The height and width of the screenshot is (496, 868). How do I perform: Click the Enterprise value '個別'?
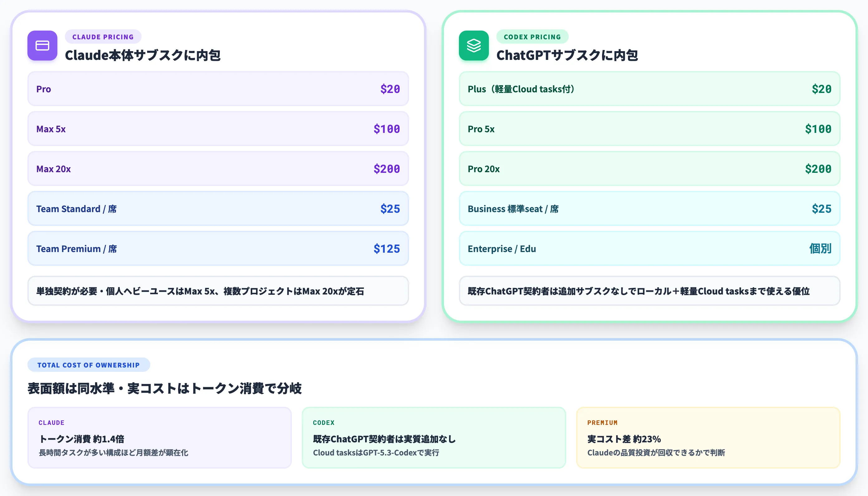pyautogui.click(x=820, y=248)
